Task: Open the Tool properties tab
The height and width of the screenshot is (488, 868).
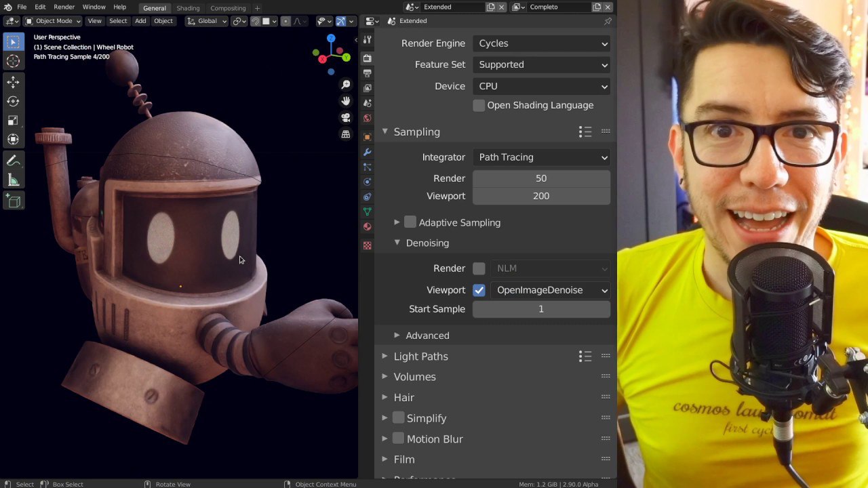Action: click(367, 39)
